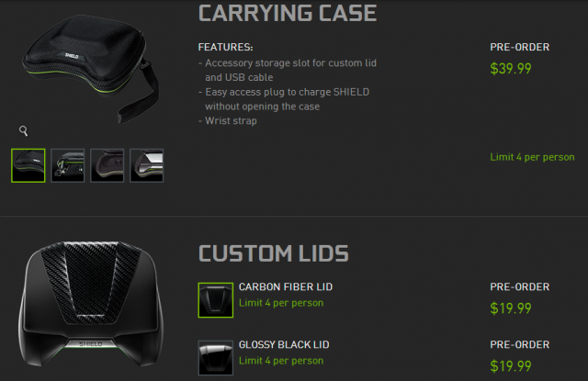Click the GLOSSY BLACK LID label
Image resolution: width=588 pixels, height=381 pixels.
[284, 344]
